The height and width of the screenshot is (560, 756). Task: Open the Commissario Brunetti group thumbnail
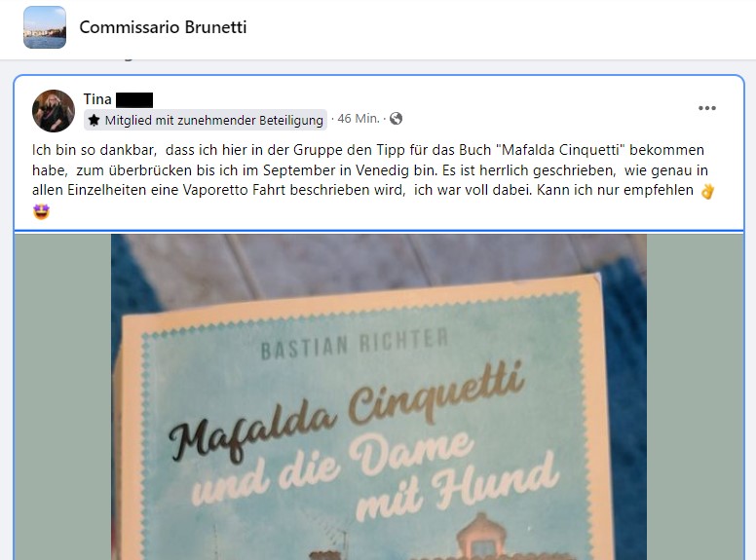click(45, 27)
